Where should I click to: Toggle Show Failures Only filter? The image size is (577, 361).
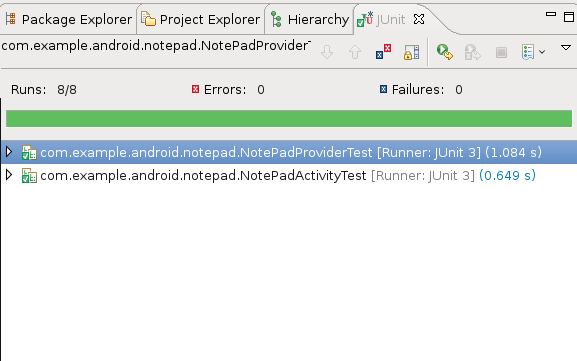pyautogui.click(x=383, y=52)
